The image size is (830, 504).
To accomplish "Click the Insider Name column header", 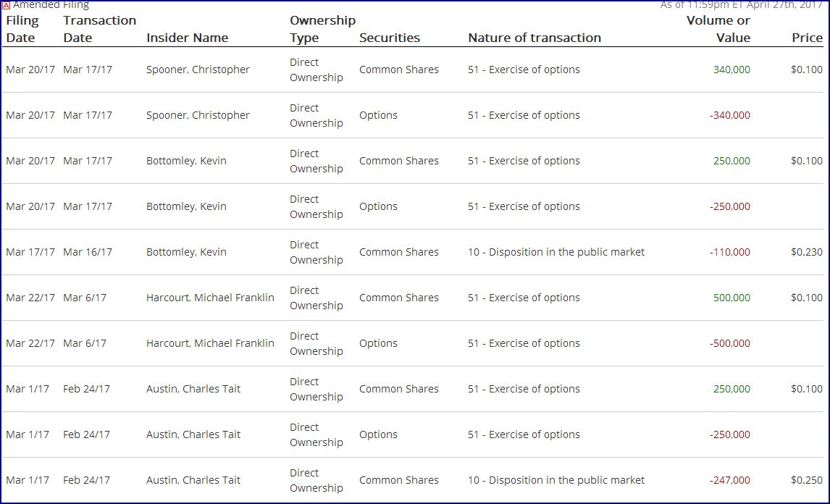I will click(x=187, y=38).
